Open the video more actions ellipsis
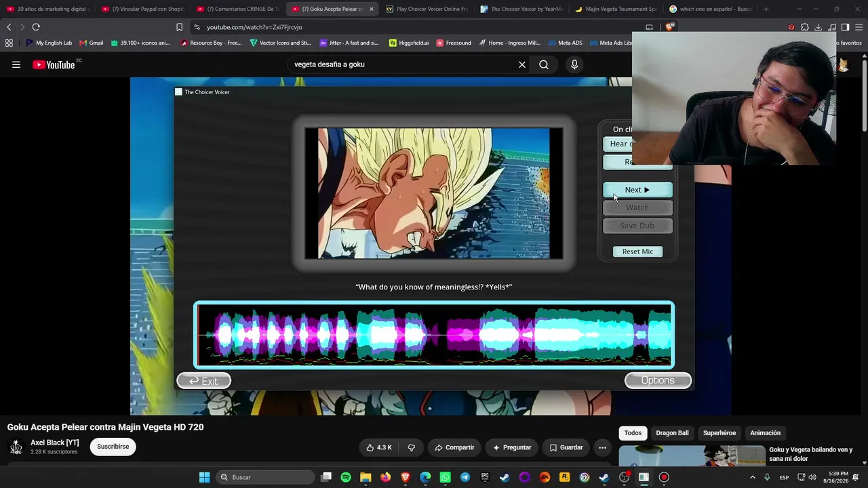 [x=602, y=447]
